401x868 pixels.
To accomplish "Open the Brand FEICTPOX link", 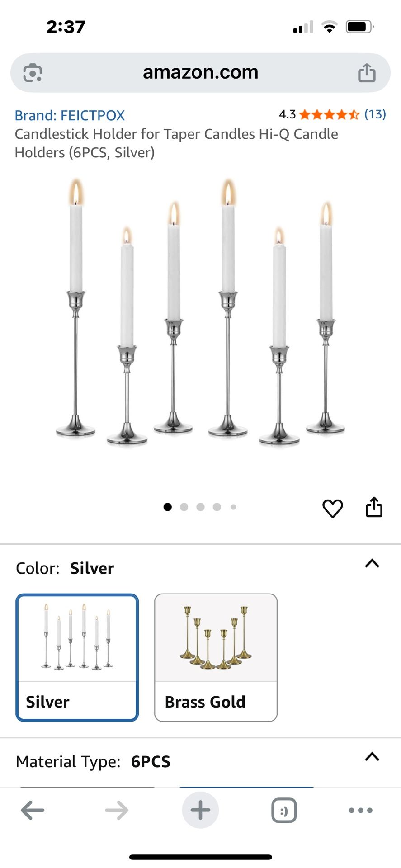I will (x=70, y=115).
